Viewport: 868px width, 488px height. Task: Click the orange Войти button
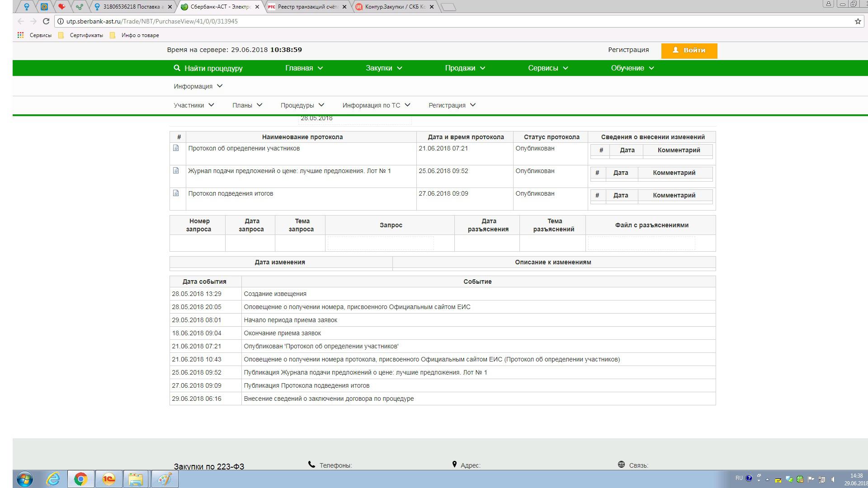[689, 51]
